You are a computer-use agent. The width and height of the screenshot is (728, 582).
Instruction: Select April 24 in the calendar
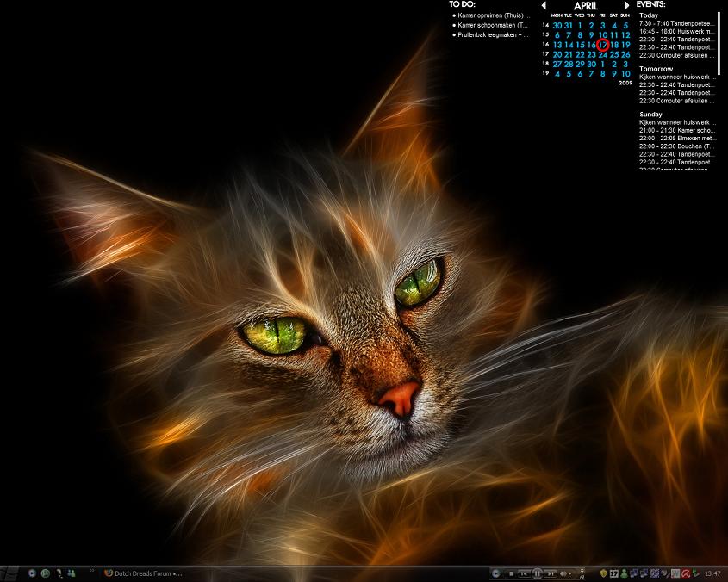click(602, 55)
